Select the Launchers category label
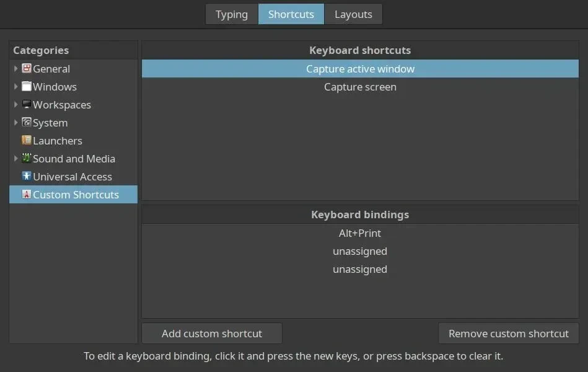 coord(58,141)
